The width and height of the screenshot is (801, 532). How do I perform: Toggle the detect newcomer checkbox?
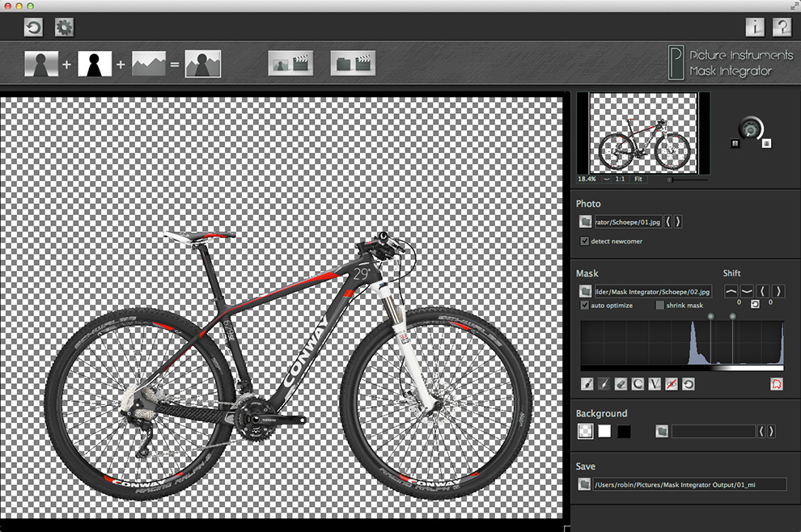pos(584,241)
